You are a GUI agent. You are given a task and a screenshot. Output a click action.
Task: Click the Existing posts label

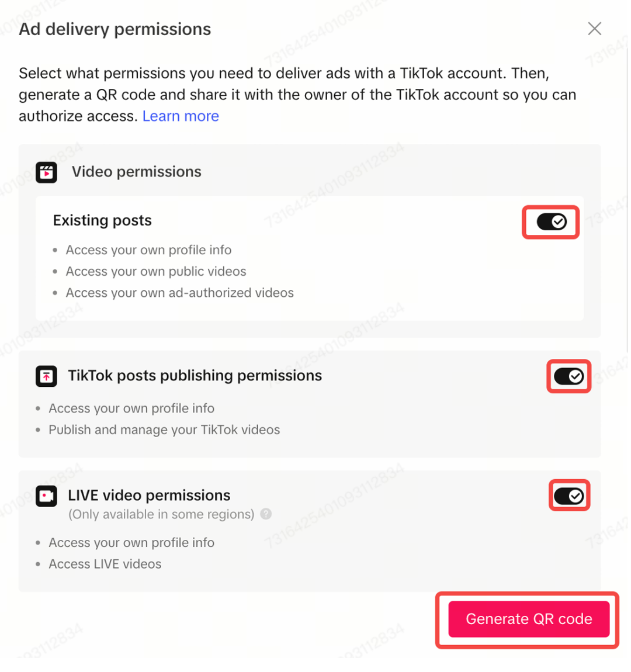tap(102, 221)
